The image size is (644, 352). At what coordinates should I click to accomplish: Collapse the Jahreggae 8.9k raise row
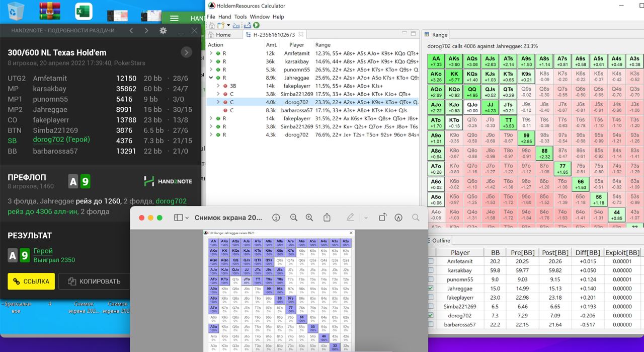[211, 78]
